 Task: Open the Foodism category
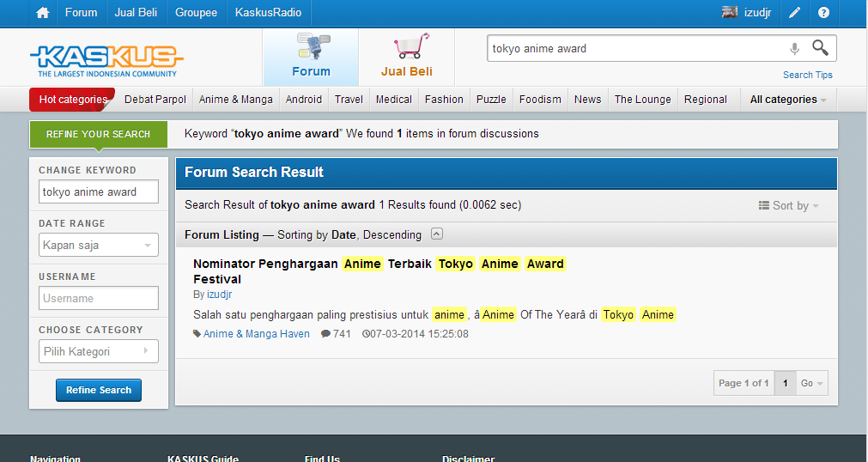tap(540, 100)
